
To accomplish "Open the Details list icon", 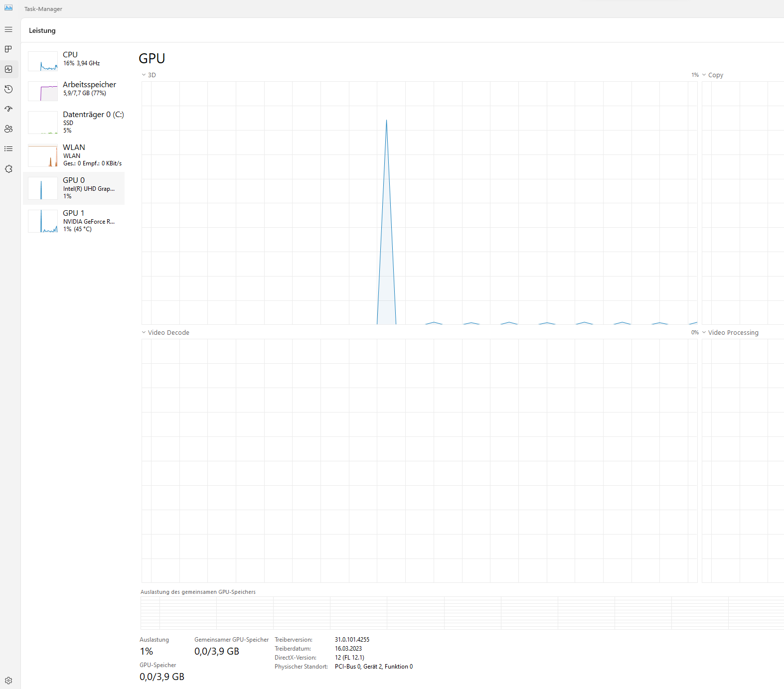I will click(8, 149).
